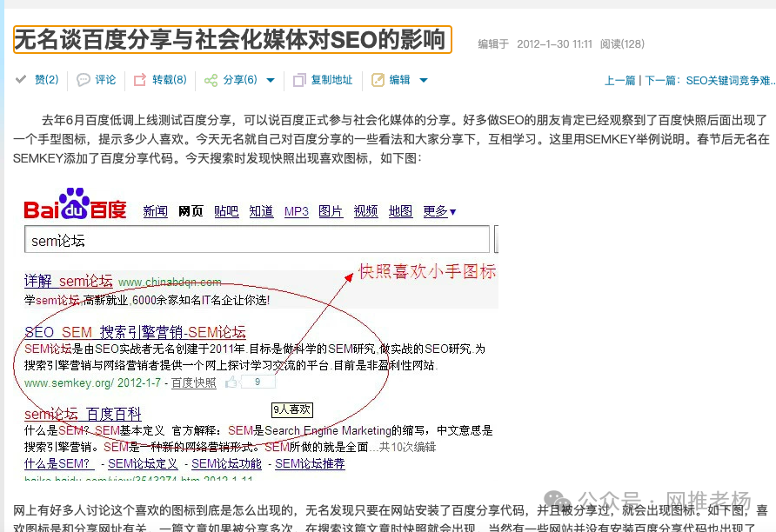Viewport: 776px width, 532px height.
Task: Select Baidu 视频 tab
Action: (365, 211)
